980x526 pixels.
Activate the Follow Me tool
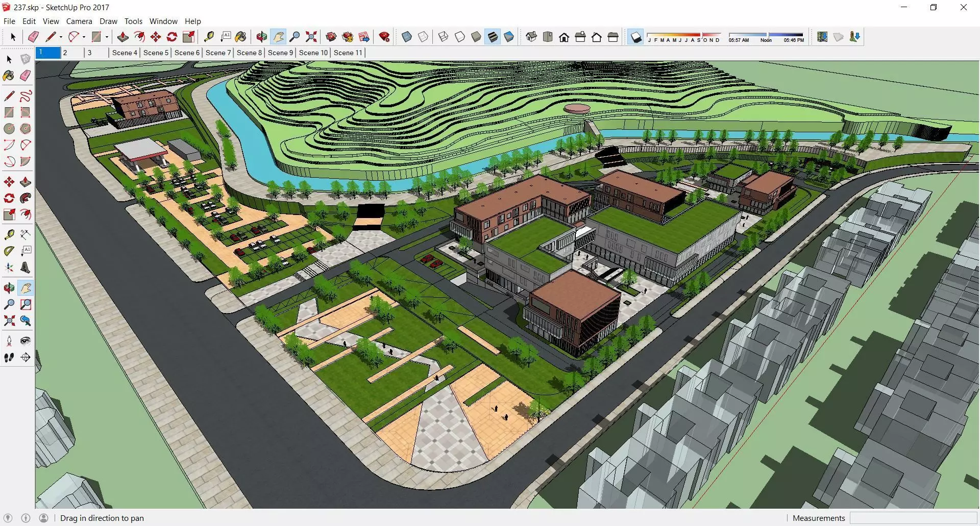coord(26,198)
